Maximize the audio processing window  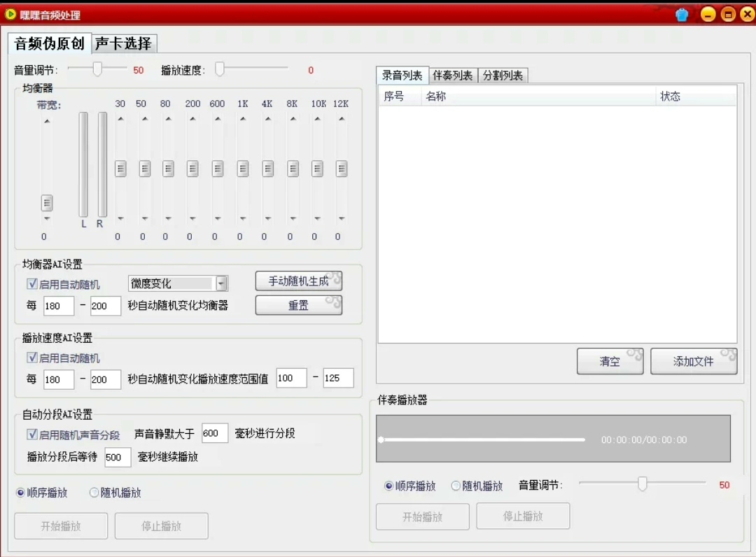coord(728,15)
